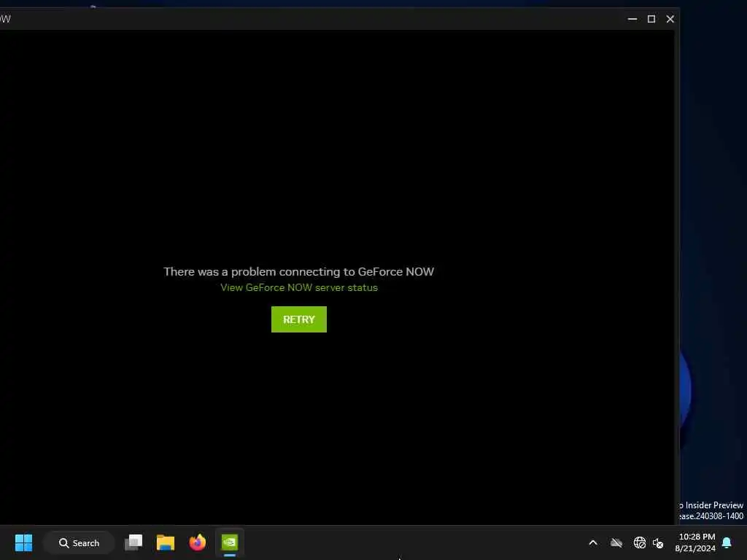The image size is (747, 560).
Task: Maximize the GeForce NOW window
Action: click(651, 19)
